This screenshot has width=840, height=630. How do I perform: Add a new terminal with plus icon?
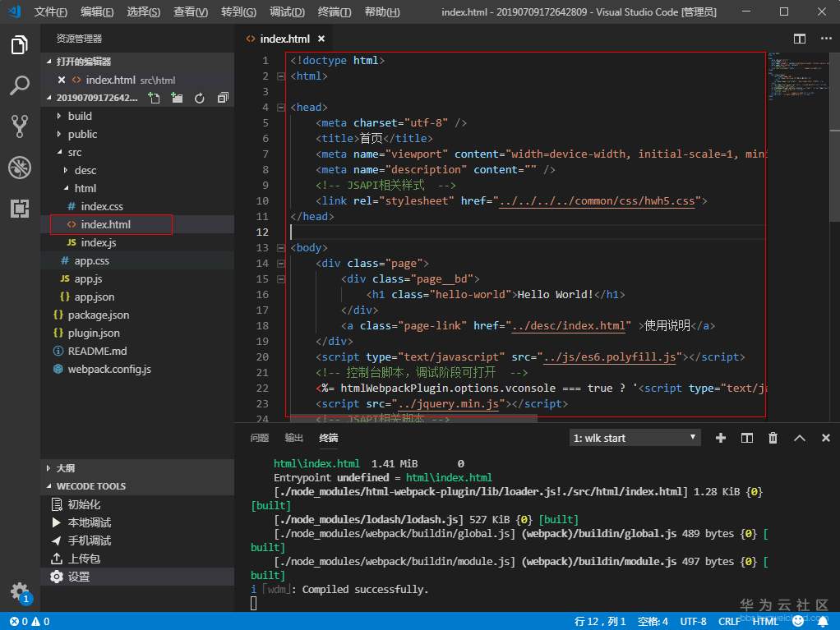[x=721, y=438]
